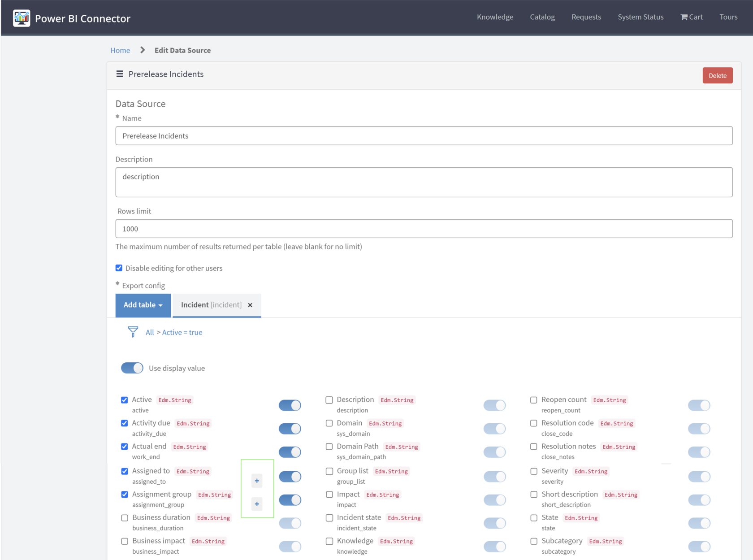Check the Knowledge field checkbox
753x560 pixels.
click(x=329, y=541)
